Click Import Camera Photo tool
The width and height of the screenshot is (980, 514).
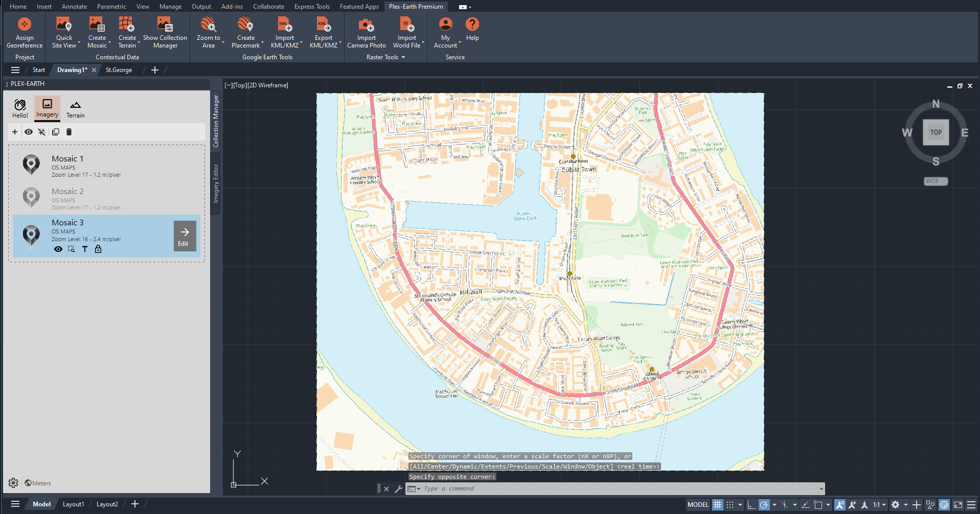coord(367,33)
